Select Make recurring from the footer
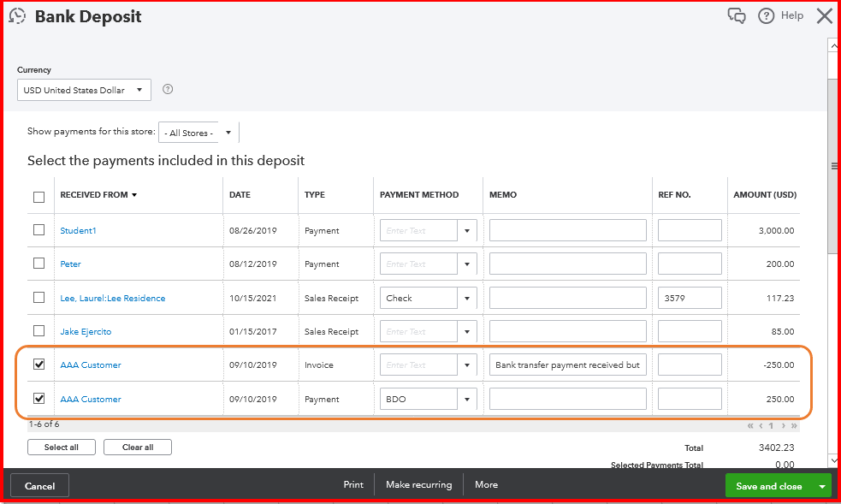The height and width of the screenshot is (504, 841). coord(418,484)
